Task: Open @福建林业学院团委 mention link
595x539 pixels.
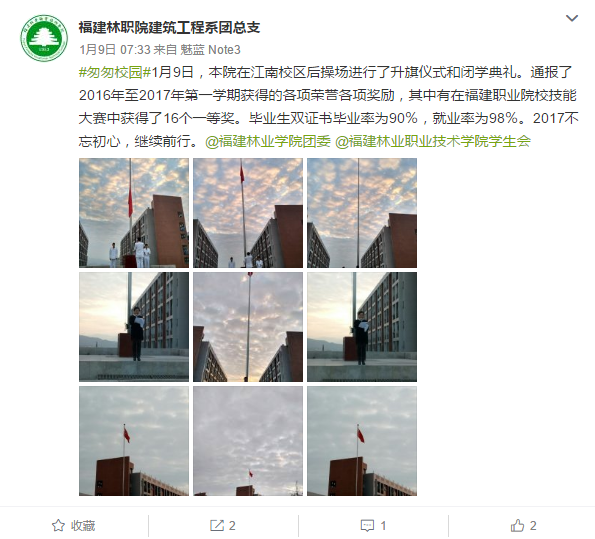Action: tap(268, 142)
